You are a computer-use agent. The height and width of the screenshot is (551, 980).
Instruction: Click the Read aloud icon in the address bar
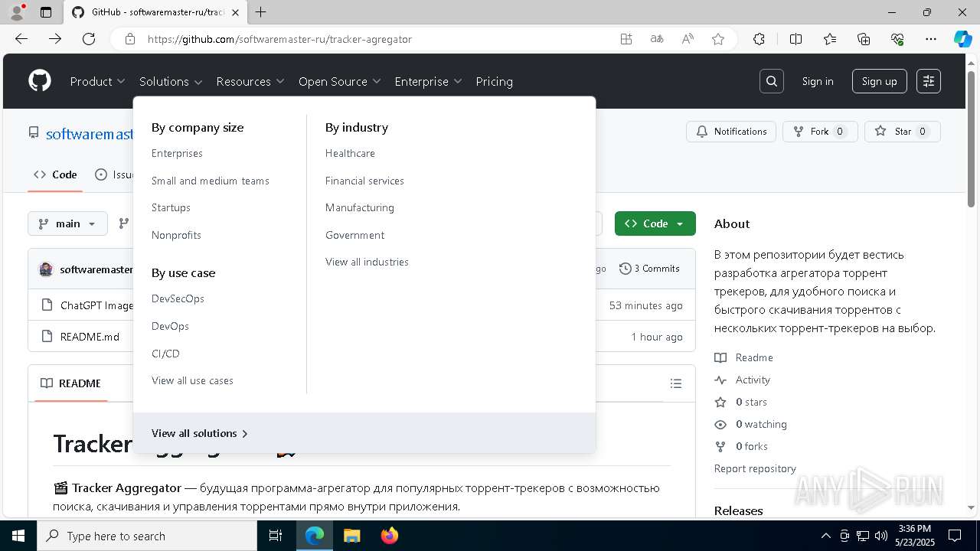[688, 39]
